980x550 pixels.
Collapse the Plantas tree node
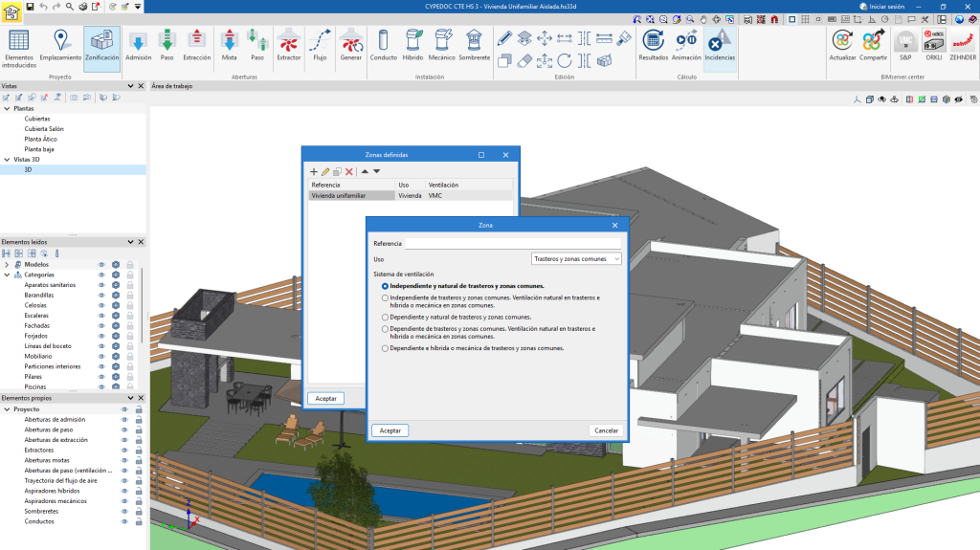(5, 108)
